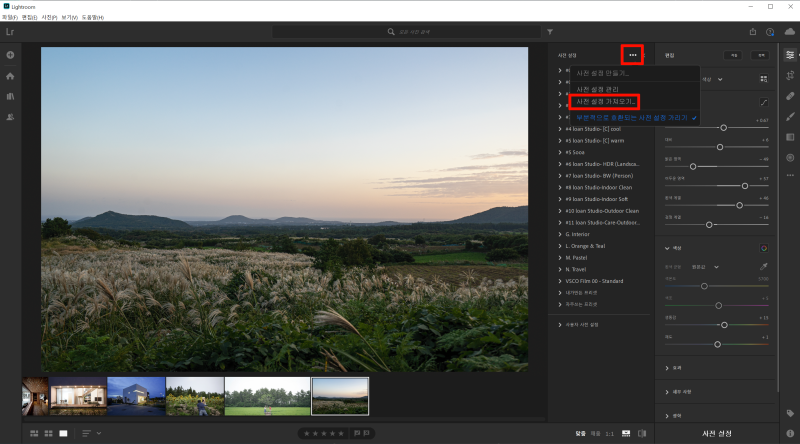The image size is (800, 444).
Task: Click the search photos field
Action: 407,32
